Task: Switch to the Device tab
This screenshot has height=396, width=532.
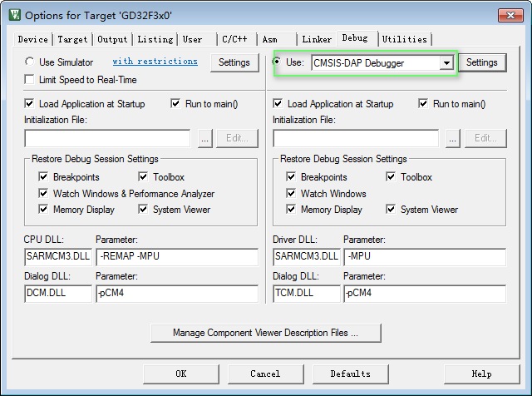Action: point(33,39)
